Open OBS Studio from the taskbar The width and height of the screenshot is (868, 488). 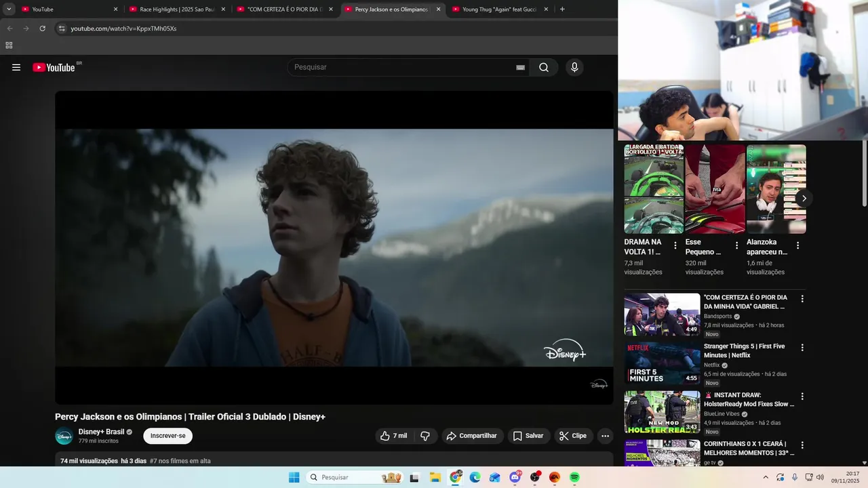point(535,477)
